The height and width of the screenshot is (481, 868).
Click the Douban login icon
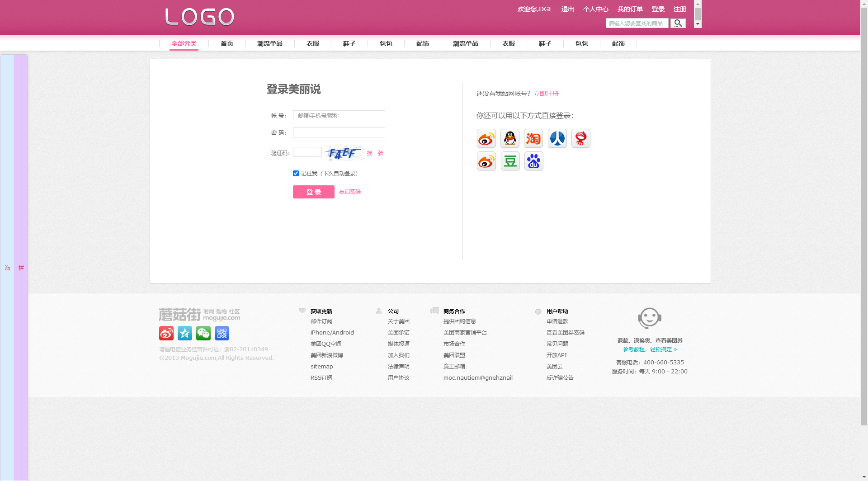tap(510, 161)
